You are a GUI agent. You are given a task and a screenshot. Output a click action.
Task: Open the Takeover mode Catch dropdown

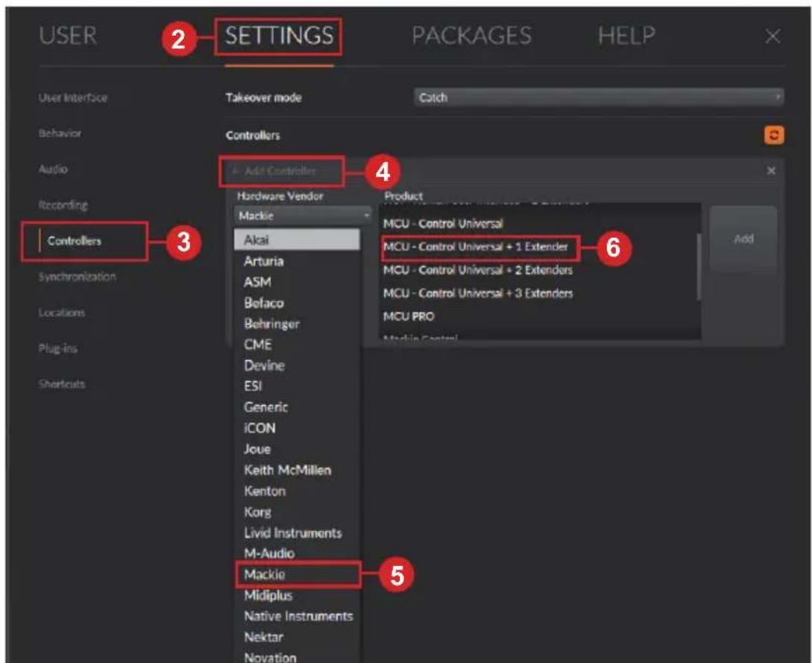(599, 98)
